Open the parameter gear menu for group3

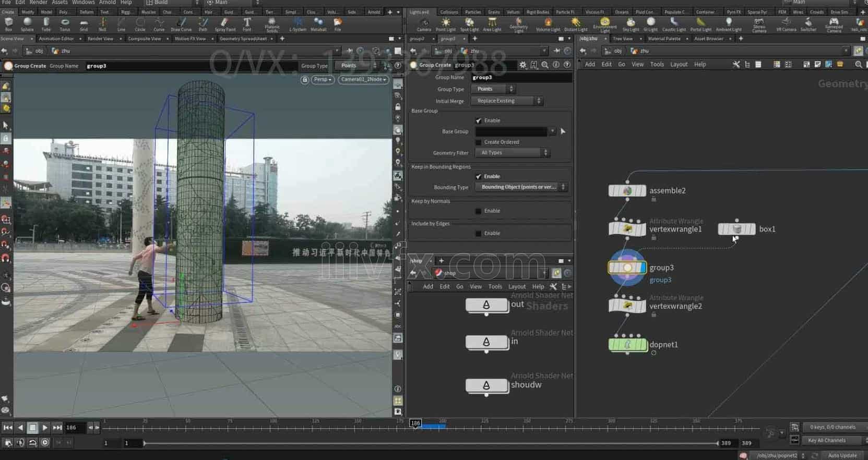[x=523, y=65]
